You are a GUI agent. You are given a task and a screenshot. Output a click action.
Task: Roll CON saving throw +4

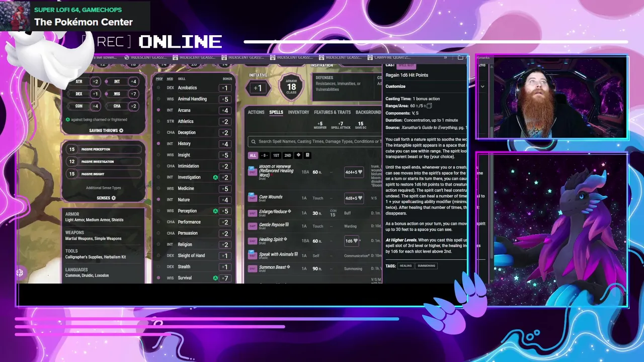coord(95,106)
